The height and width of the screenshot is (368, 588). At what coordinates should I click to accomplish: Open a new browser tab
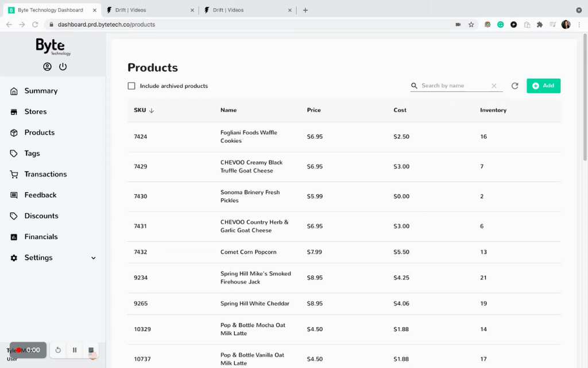click(x=305, y=10)
